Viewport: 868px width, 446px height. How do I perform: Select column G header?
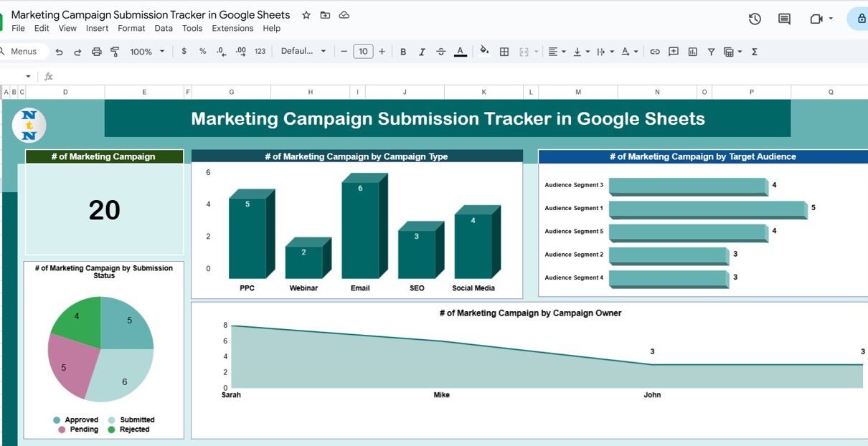[231, 92]
